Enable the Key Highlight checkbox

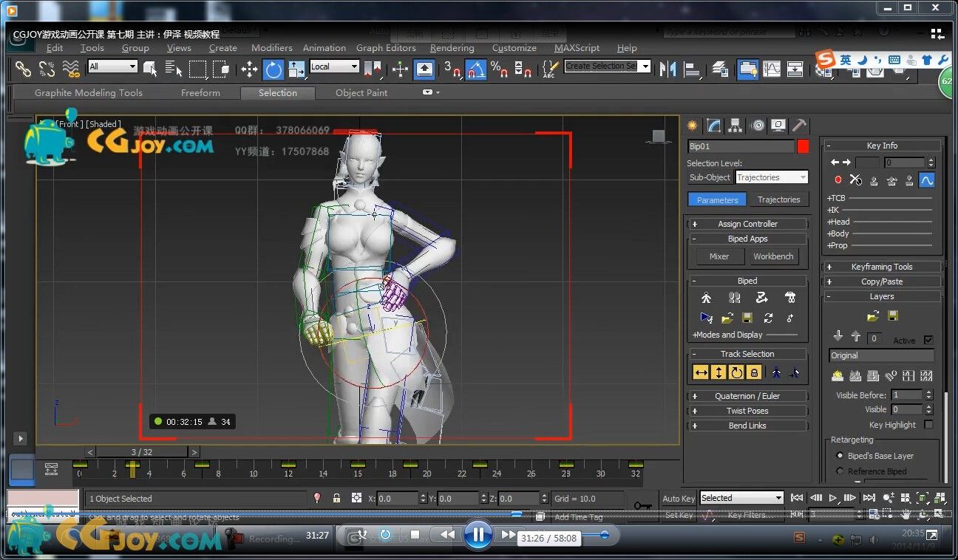click(x=928, y=425)
